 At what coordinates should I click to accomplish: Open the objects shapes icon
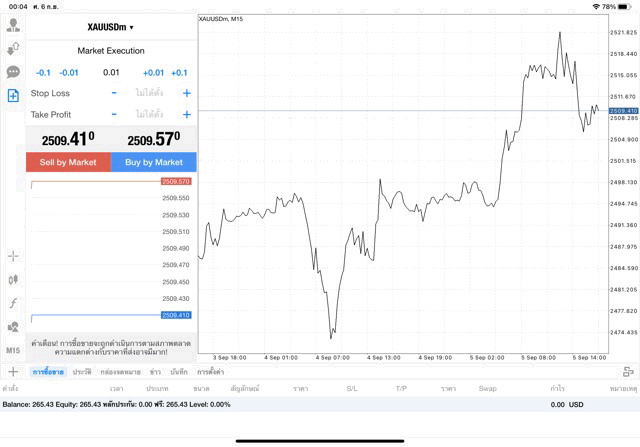(x=13, y=327)
